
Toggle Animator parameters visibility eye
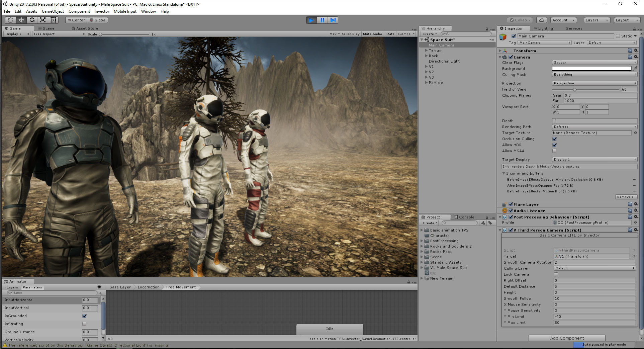click(x=99, y=287)
